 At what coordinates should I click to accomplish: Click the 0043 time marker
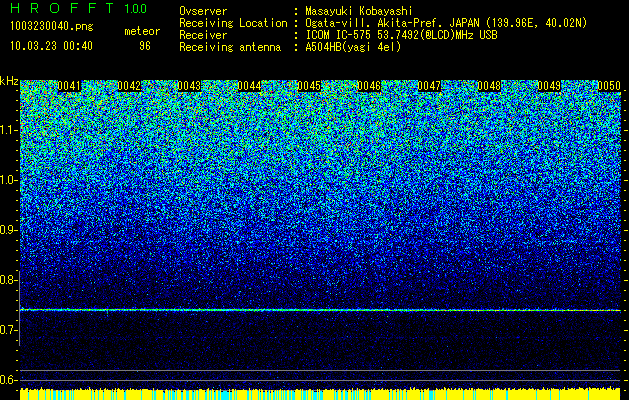pyautogui.click(x=189, y=86)
